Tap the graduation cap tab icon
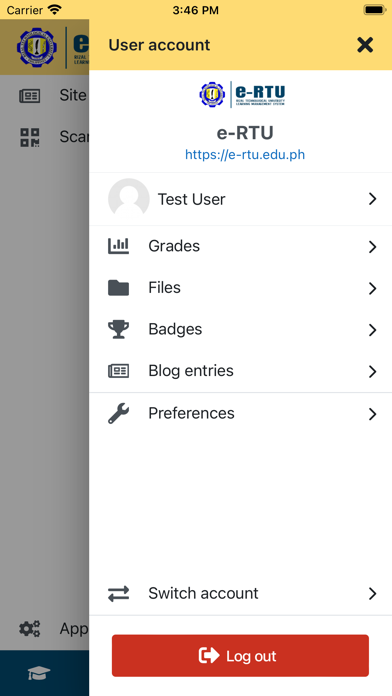Screen dimensions: 392x696 pyautogui.click(x=39, y=673)
